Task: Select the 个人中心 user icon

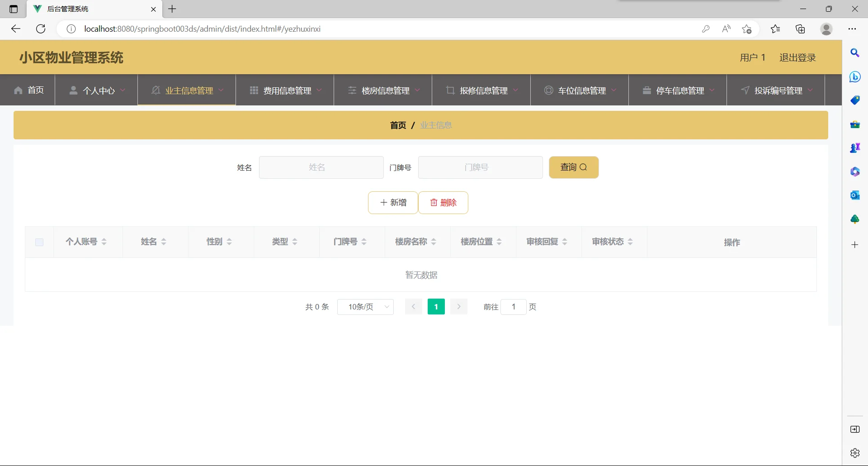Action: (x=74, y=90)
